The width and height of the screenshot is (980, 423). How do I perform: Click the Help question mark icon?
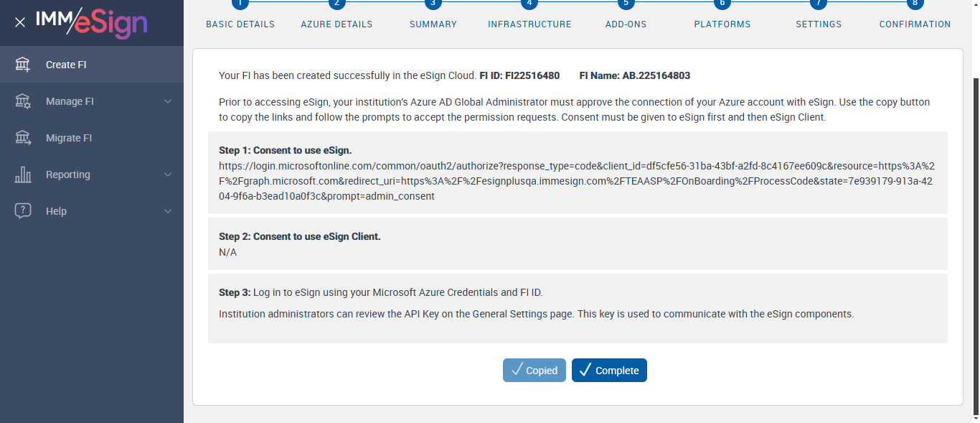(23, 211)
